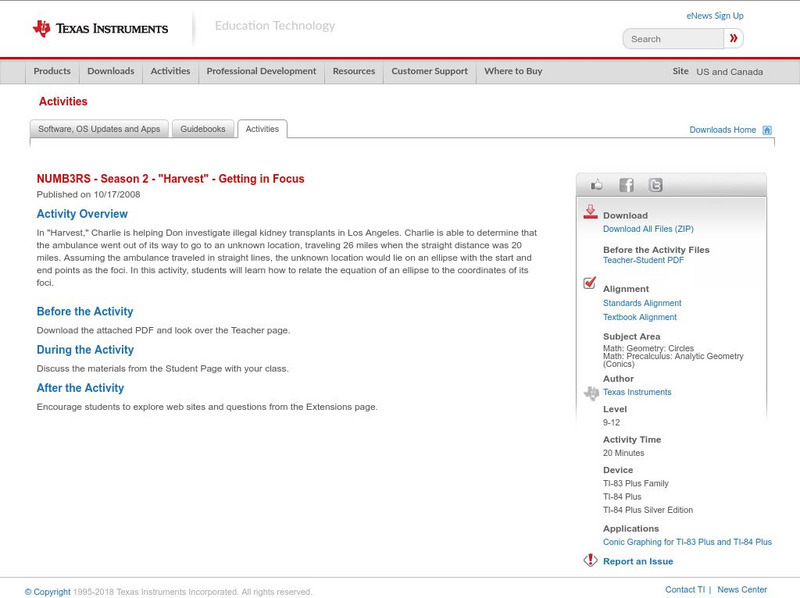
Task: Submit a search with the double-arrow button
Action: tap(733, 38)
